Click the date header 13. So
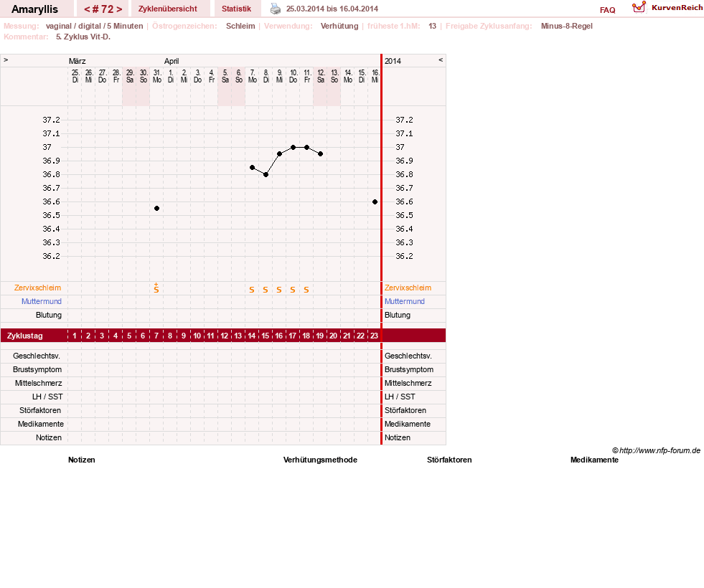Viewport: 704px width, 588px height. click(334, 76)
